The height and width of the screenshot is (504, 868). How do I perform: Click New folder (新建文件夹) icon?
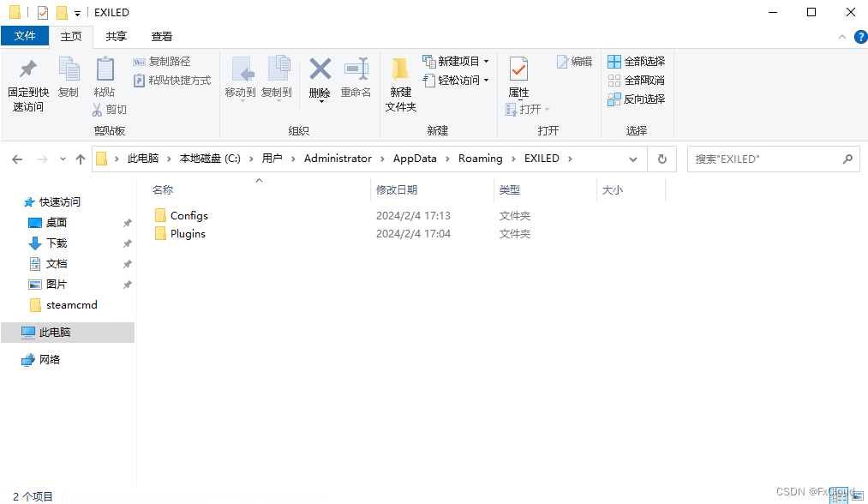400,69
